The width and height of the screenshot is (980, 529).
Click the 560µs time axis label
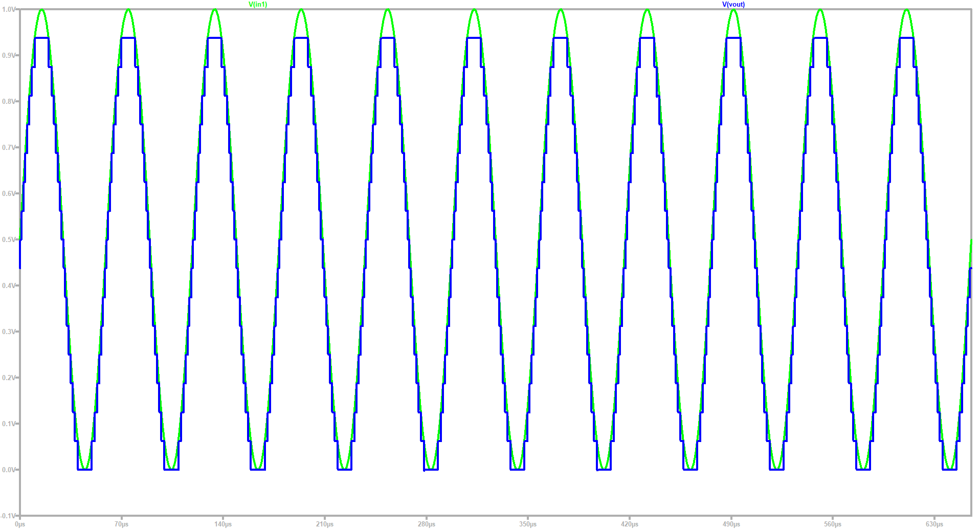[833, 524]
